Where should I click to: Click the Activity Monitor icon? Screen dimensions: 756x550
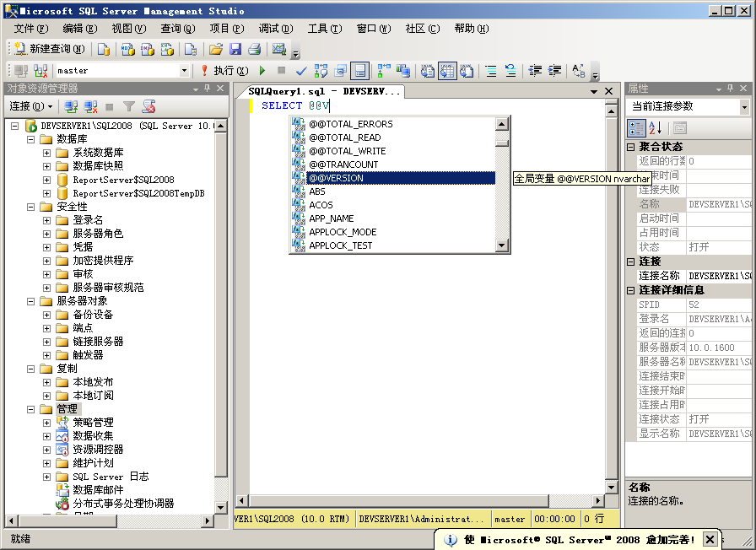[279, 49]
